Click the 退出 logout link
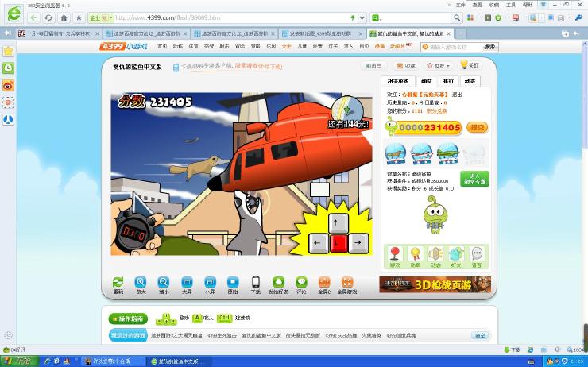This screenshot has height=367, width=588. tap(457, 95)
